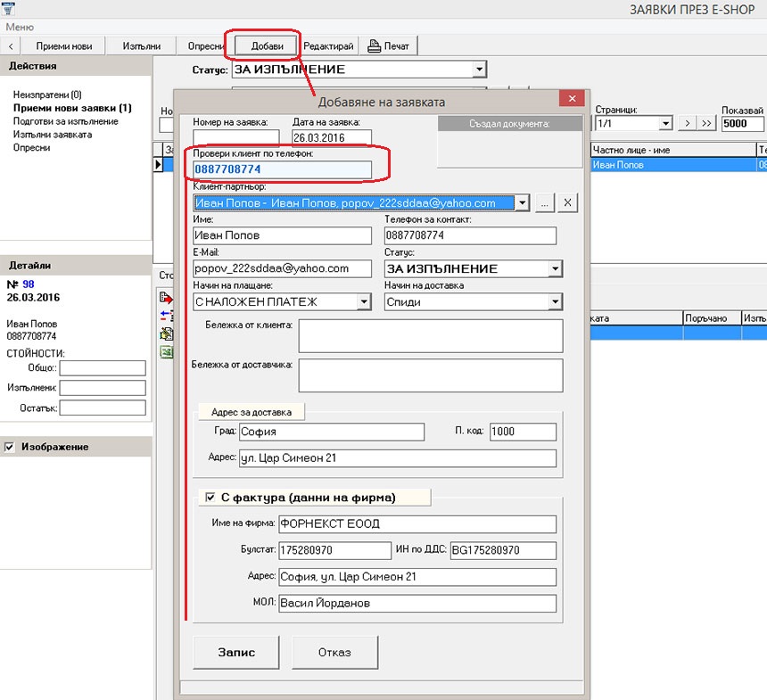Go to last page double arrow
767x700 pixels.
pos(705,123)
